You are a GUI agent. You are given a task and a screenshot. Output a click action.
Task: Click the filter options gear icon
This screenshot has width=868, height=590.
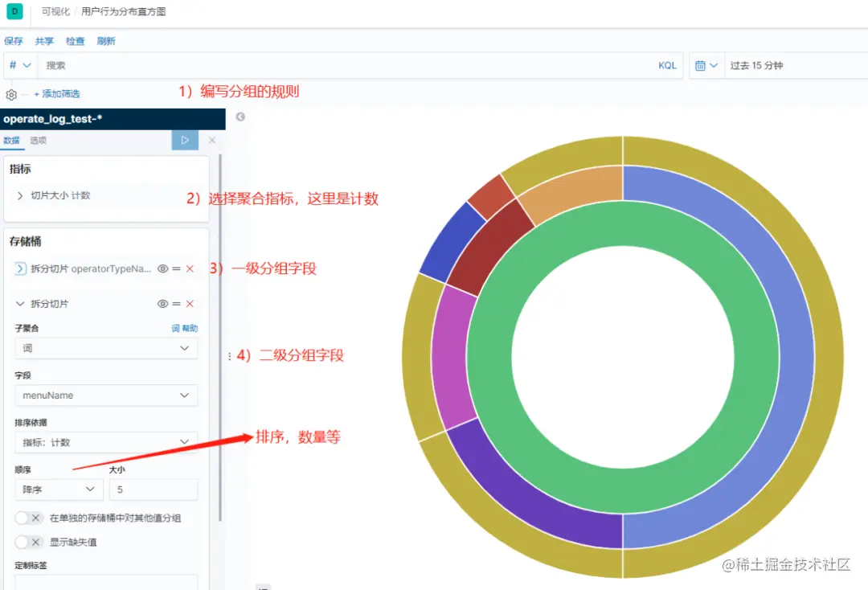11,95
